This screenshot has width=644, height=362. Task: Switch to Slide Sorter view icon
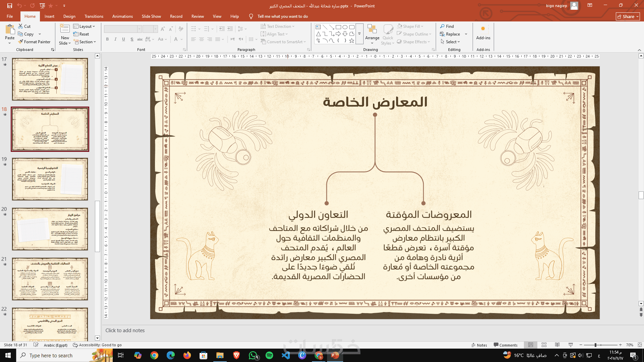544,345
